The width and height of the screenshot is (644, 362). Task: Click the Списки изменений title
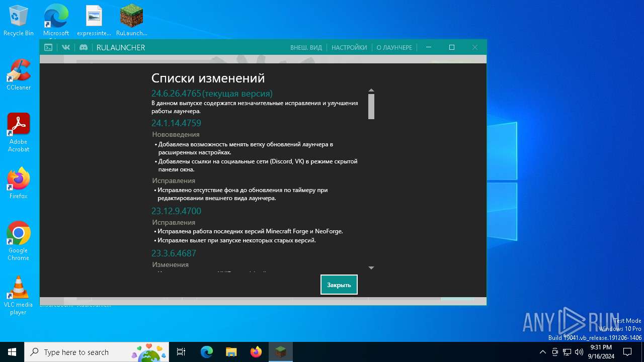tap(208, 78)
